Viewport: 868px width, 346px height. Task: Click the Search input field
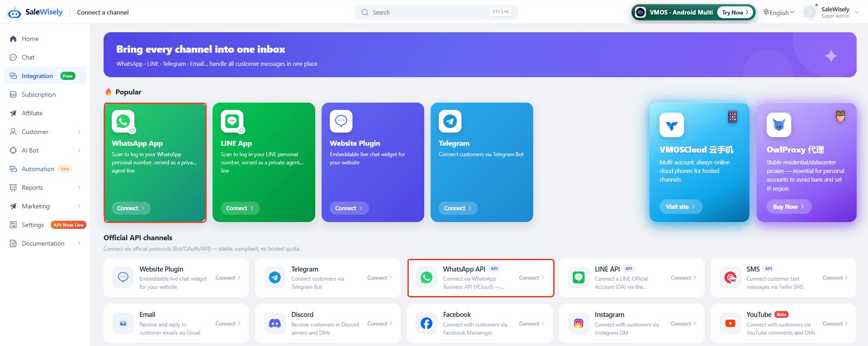[x=436, y=12]
